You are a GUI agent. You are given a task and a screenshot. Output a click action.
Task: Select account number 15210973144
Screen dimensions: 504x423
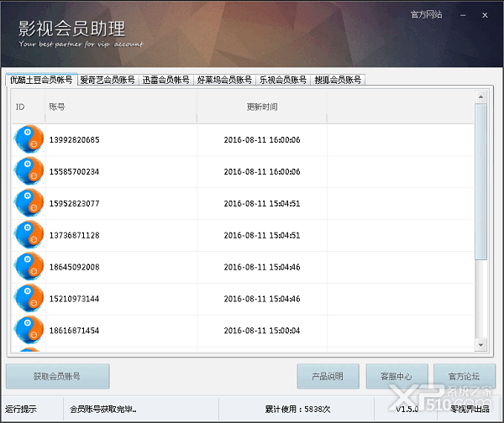click(x=74, y=299)
